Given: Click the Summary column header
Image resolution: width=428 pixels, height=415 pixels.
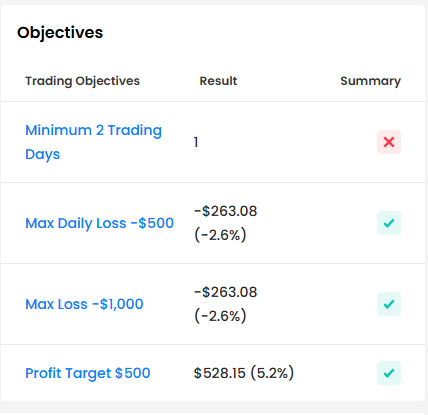Looking at the screenshot, I should (370, 81).
